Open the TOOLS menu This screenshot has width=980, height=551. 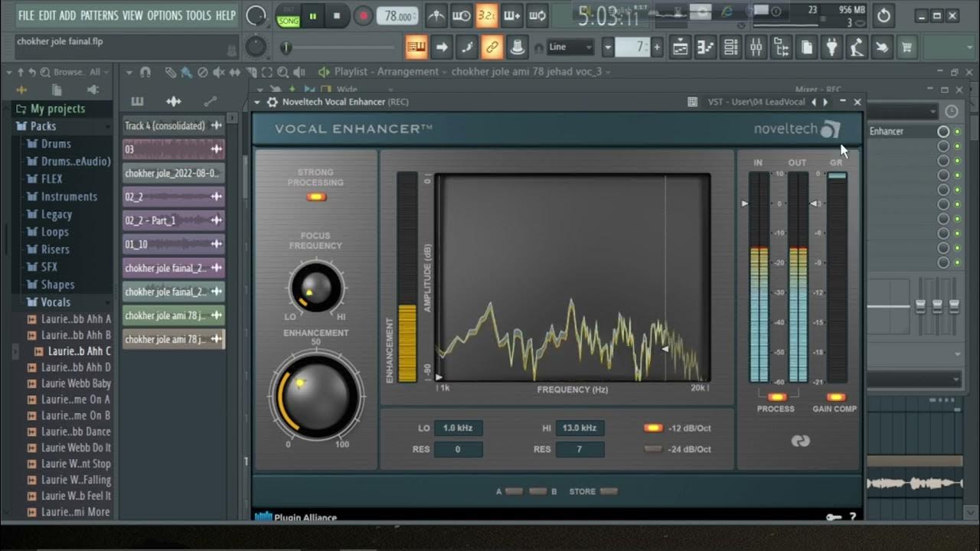click(199, 15)
